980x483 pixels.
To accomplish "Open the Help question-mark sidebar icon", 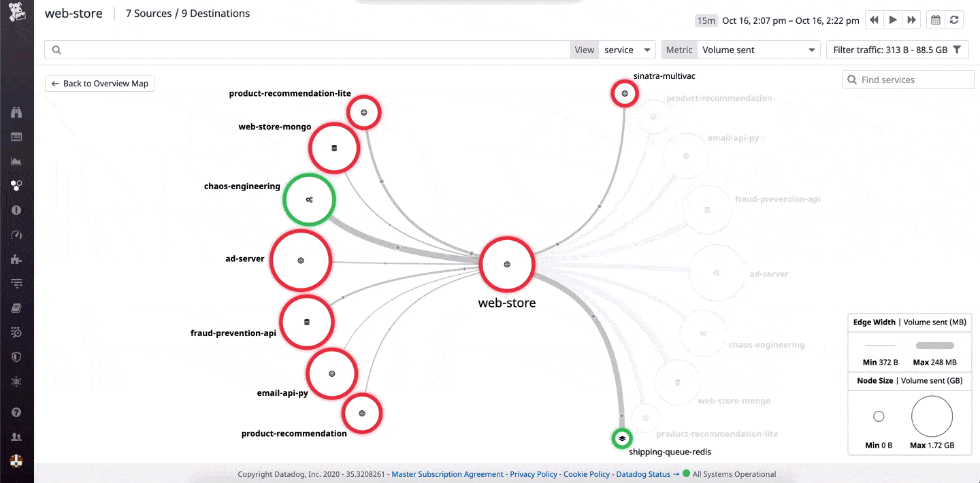I will (17, 412).
